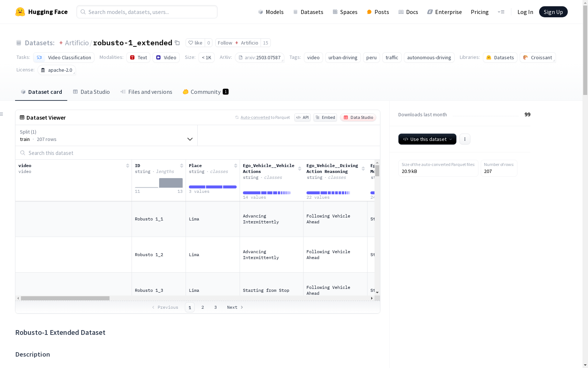
Task: Click the Robusto 1_2 ID cell
Action: (159, 255)
